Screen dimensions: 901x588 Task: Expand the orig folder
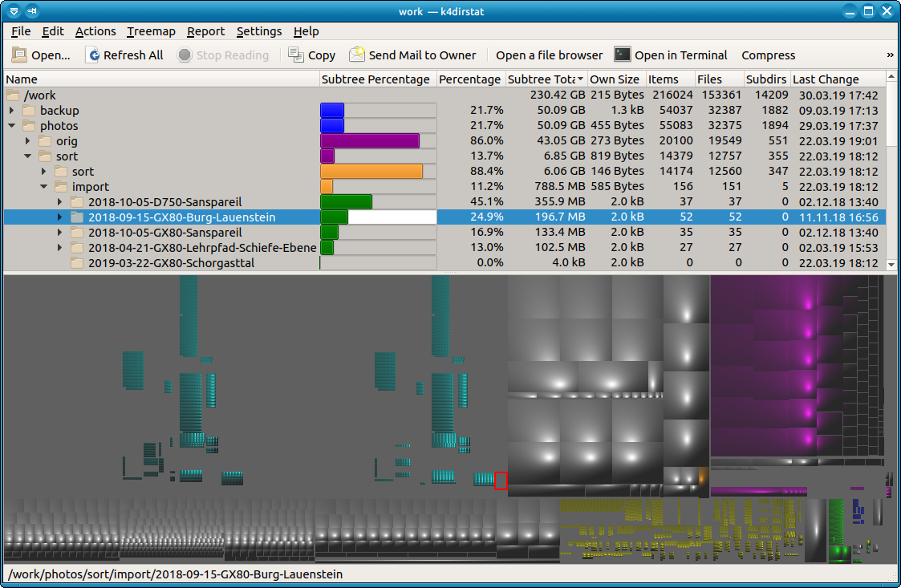27,141
